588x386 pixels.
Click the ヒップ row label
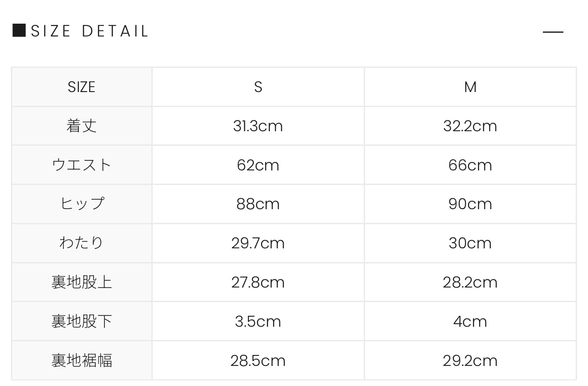82,204
